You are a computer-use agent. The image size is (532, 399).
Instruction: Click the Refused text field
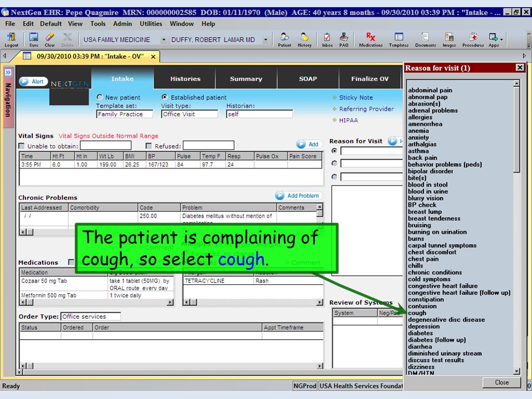(208, 146)
